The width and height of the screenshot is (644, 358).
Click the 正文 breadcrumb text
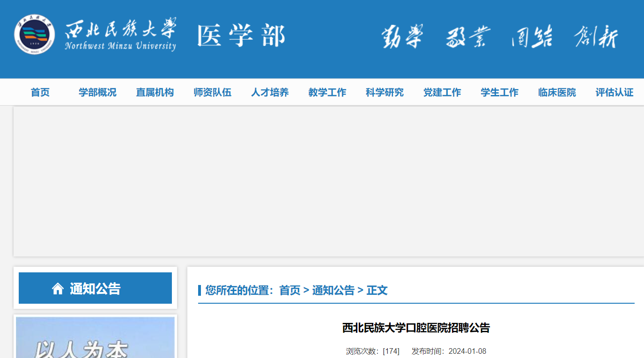[x=377, y=290]
